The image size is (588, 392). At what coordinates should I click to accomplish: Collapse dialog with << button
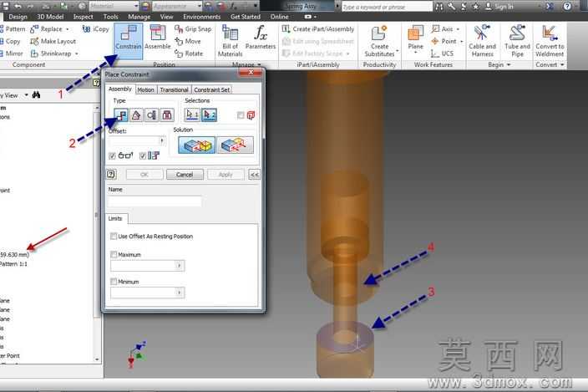(254, 175)
